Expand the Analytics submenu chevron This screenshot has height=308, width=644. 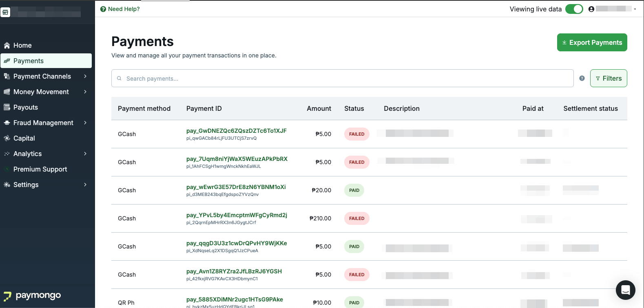tap(85, 154)
